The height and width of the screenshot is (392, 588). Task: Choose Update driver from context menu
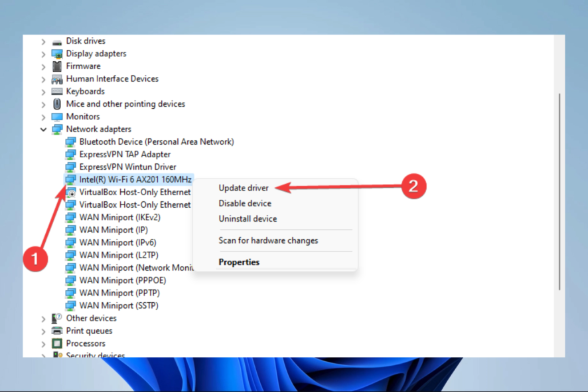tap(243, 188)
